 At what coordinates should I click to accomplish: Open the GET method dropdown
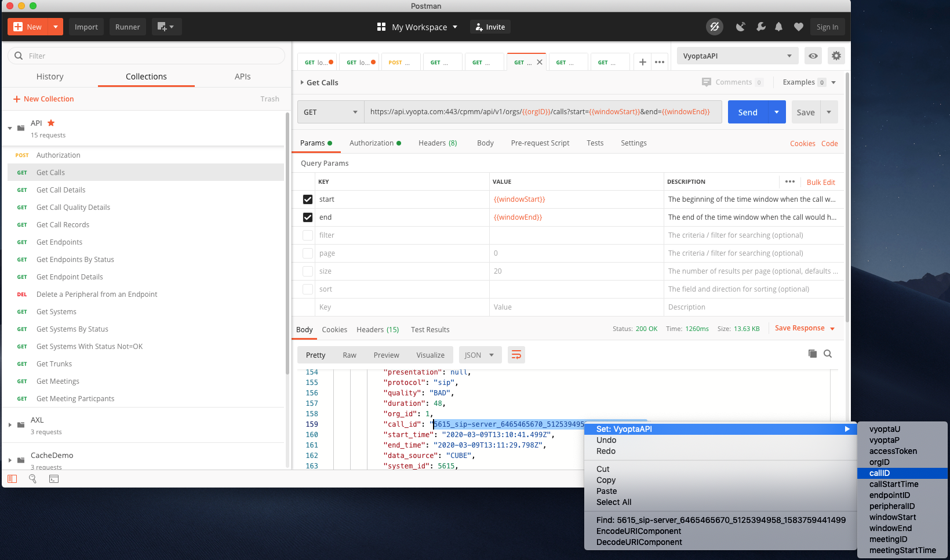point(331,112)
